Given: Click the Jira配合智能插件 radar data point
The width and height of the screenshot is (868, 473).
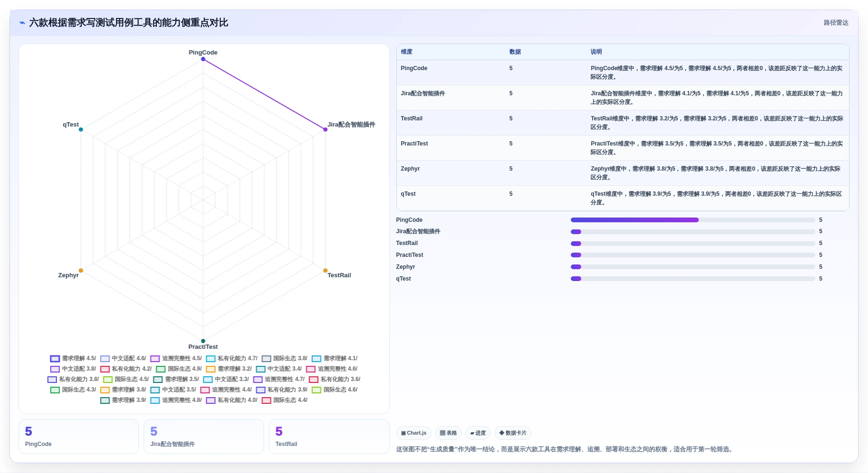Looking at the screenshot, I should (325, 129).
